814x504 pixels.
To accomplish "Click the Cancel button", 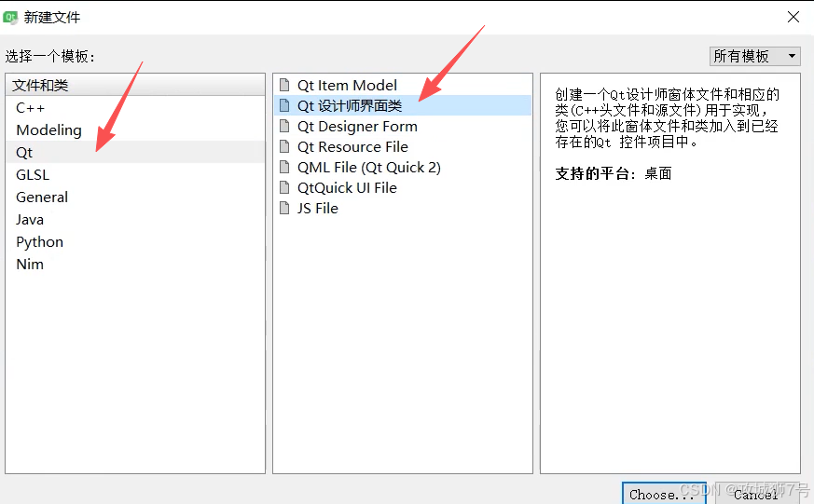I will tap(755, 494).
